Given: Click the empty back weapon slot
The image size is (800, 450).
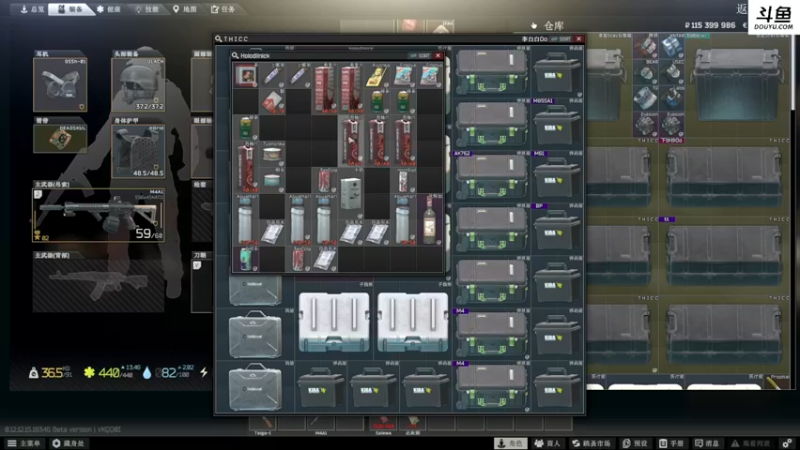Looking at the screenshot, I should 98,285.
